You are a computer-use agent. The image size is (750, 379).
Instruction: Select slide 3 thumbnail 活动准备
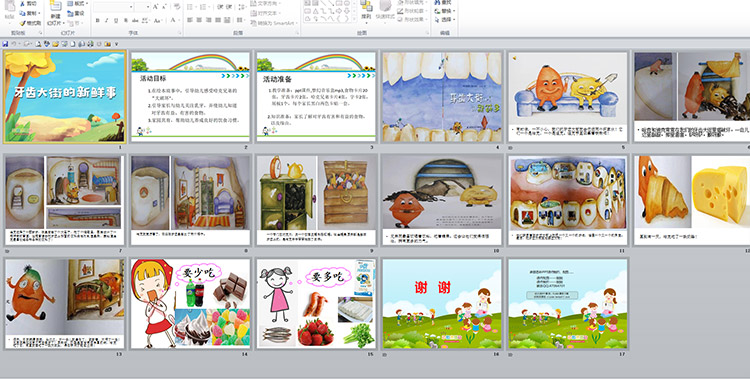coord(316,97)
